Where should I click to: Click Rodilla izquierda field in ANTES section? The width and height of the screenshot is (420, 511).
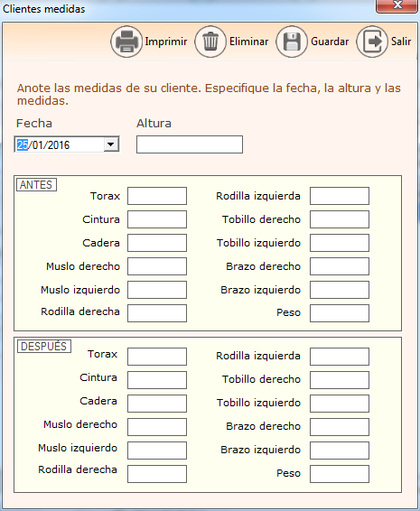[x=340, y=196]
